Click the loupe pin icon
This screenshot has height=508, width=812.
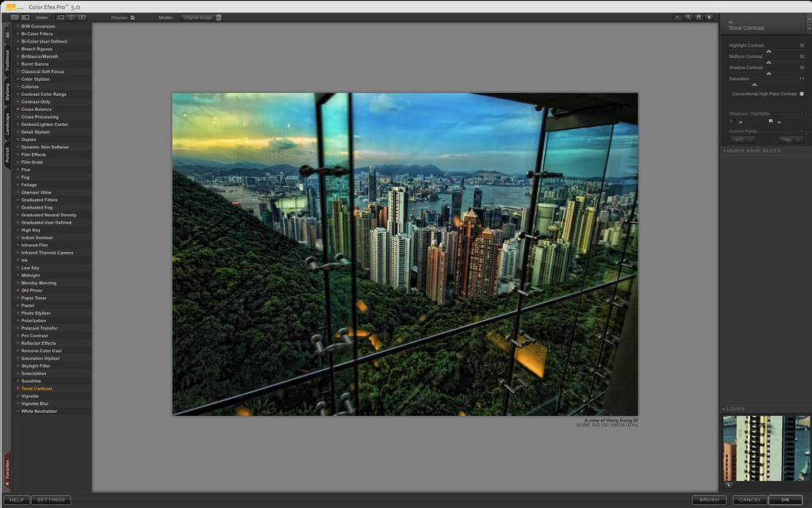tap(728, 484)
